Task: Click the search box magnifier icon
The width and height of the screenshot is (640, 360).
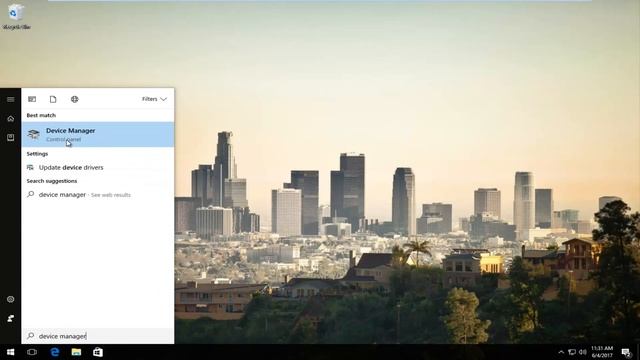Action: tap(31, 336)
